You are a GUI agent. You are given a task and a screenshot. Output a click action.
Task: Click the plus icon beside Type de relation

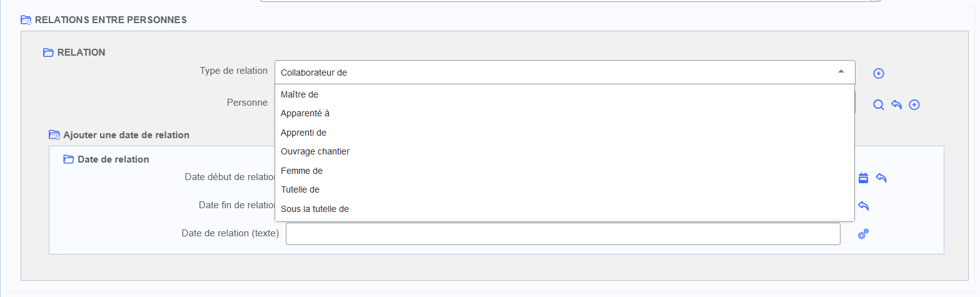tap(878, 74)
